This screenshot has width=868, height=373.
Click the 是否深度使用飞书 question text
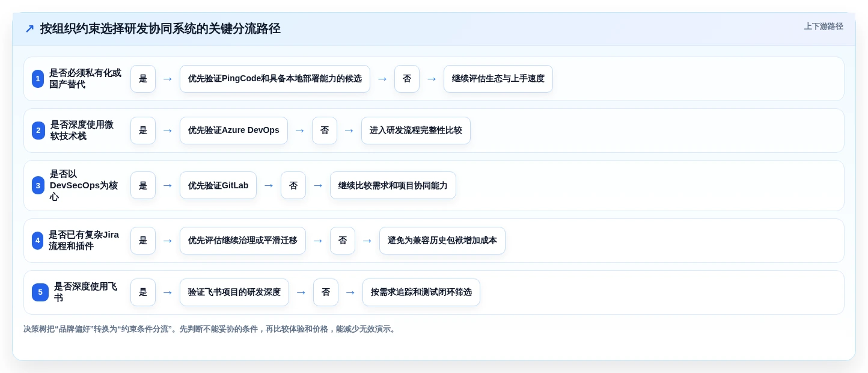pos(86,292)
